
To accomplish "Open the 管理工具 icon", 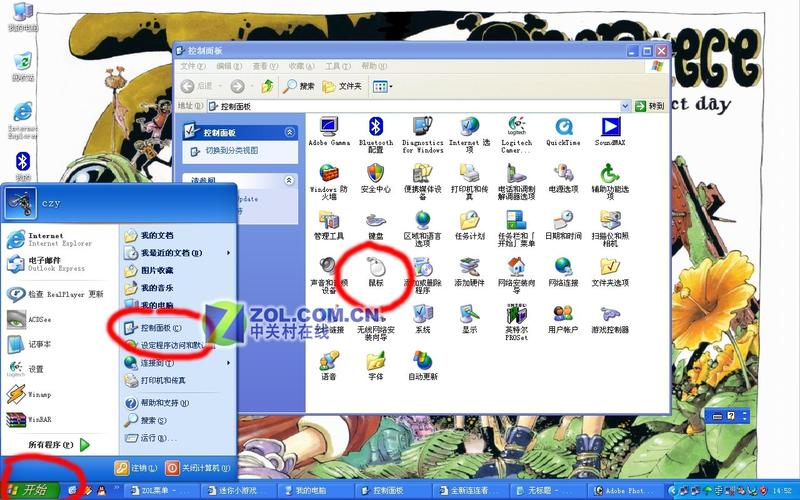I will pos(329,226).
